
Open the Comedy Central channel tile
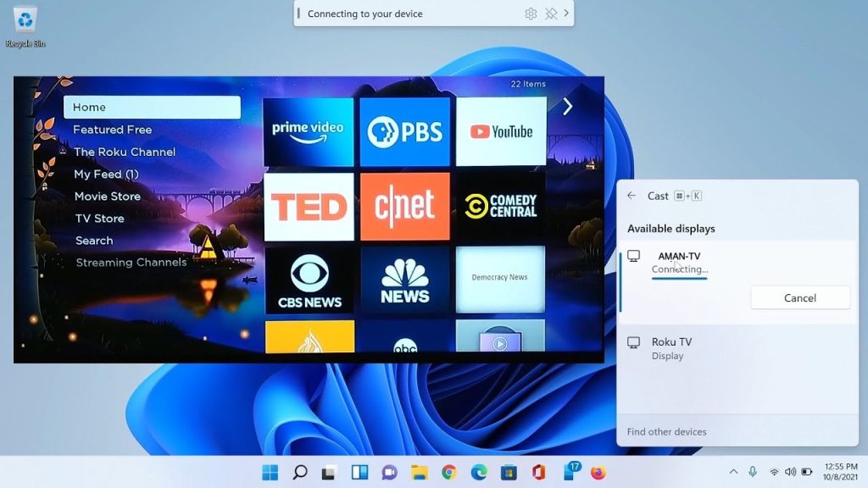(501, 206)
